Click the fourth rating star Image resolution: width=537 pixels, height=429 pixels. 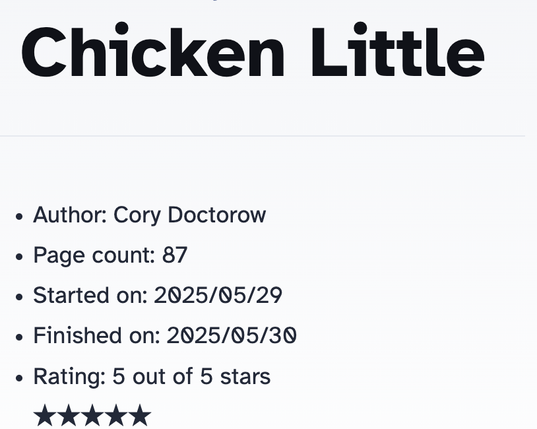[116, 415]
